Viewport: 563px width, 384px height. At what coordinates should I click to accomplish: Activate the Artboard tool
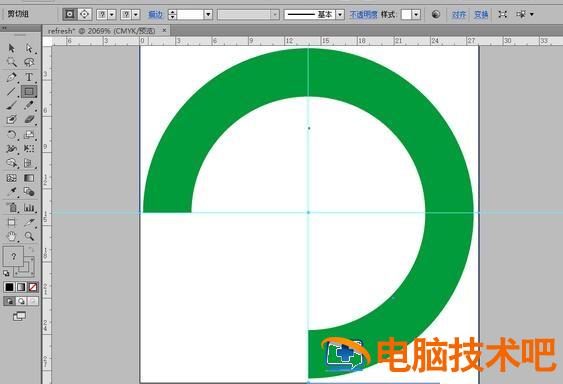pyautogui.click(x=11, y=222)
